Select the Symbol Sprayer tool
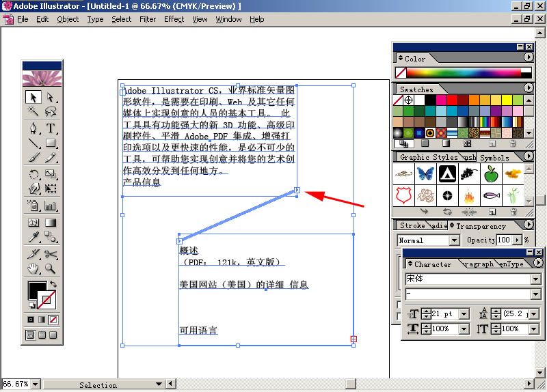The width and height of the screenshot is (547, 392). tap(34, 206)
